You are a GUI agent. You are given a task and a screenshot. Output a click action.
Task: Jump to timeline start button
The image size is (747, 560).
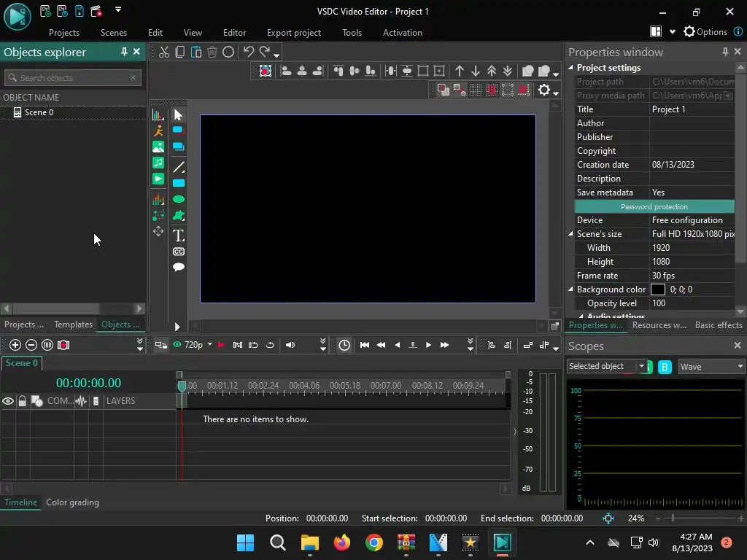365,345
